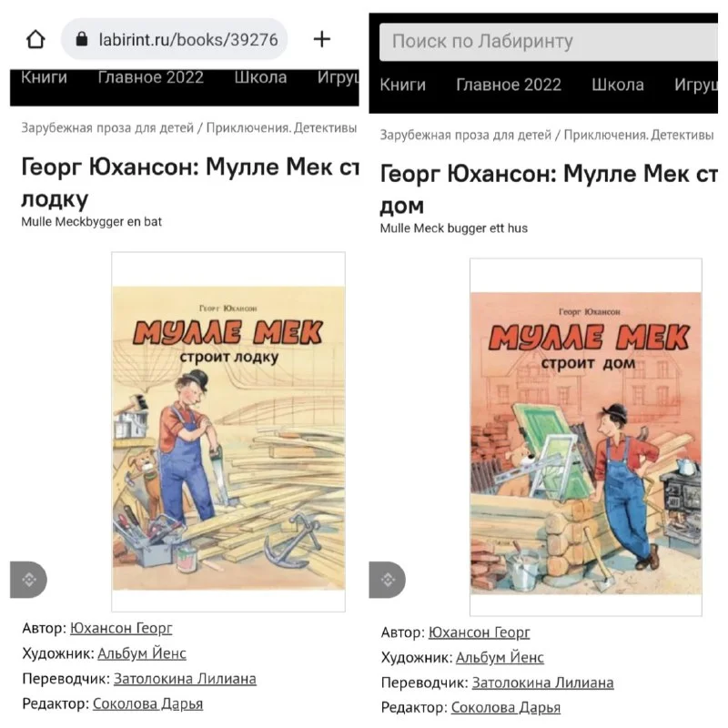Image resolution: width=728 pixels, height=728 pixels.
Task: Open Главное 2022 on right page
Action: click(509, 85)
